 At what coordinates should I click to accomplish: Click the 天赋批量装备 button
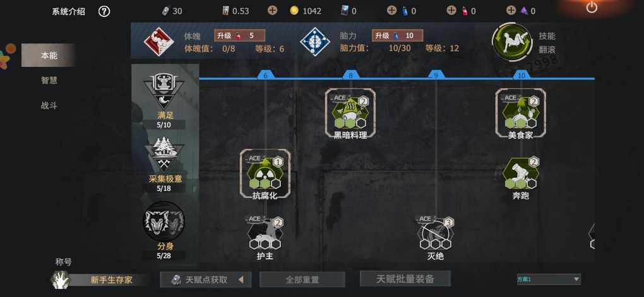click(405, 279)
